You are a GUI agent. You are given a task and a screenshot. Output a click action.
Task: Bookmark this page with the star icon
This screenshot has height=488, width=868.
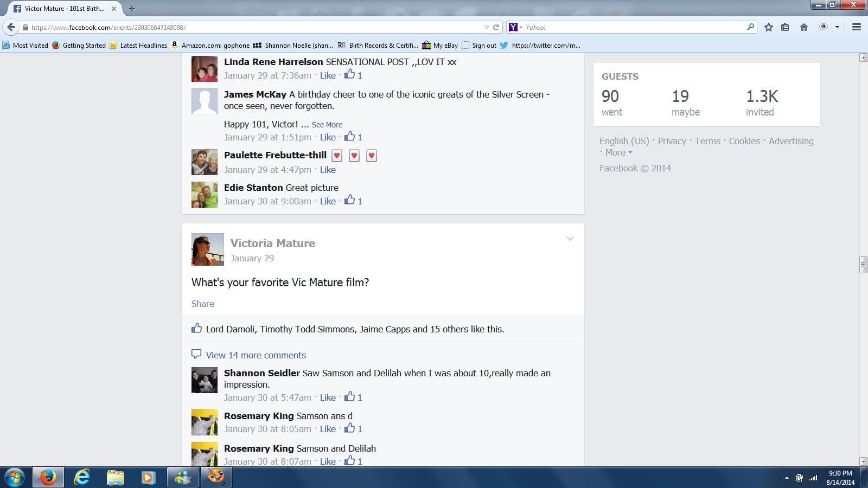point(768,27)
